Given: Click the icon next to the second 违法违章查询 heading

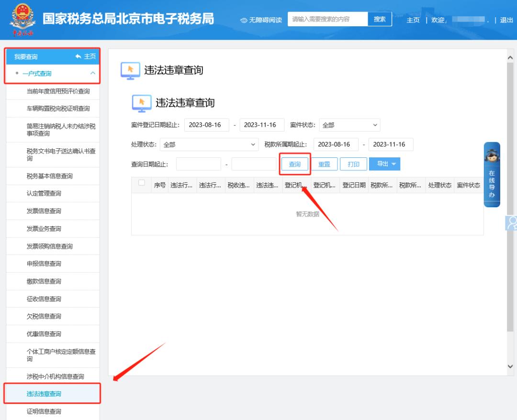Looking at the screenshot, I should click(x=141, y=102).
